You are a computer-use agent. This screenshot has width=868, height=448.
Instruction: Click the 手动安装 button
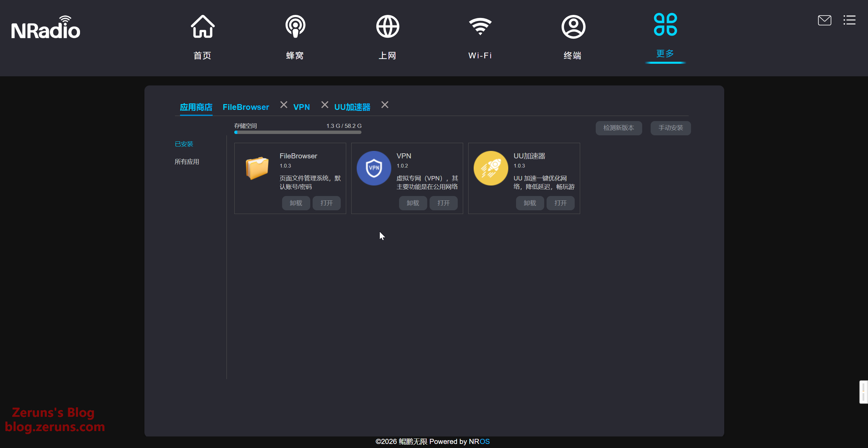coord(670,128)
